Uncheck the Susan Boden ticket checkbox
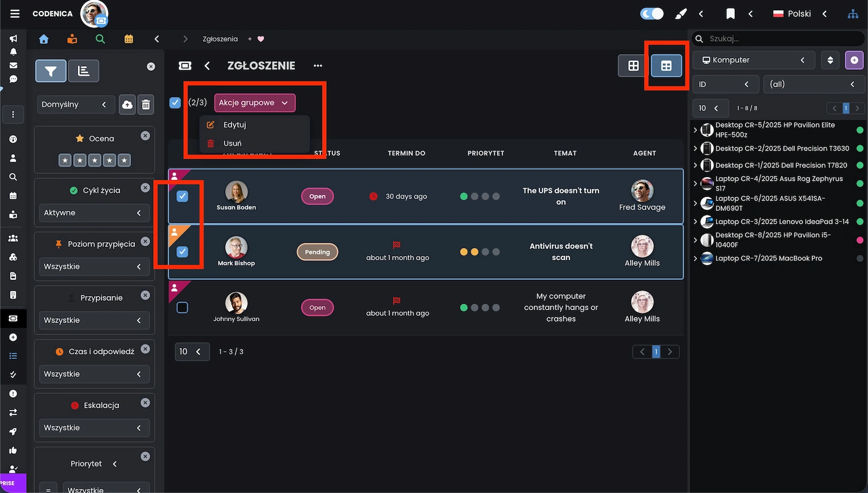The image size is (868, 493). (x=182, y=196)
